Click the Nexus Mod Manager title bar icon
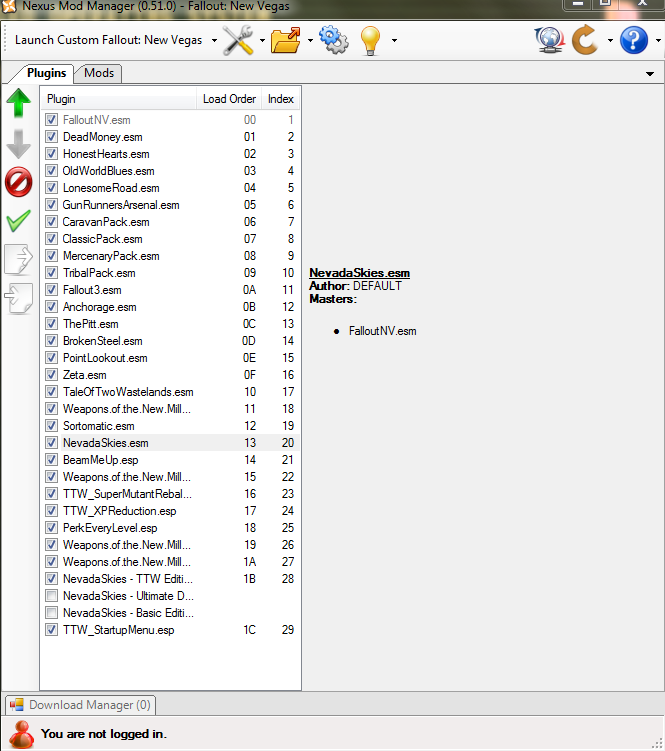The width and height of the screenshot is (665, 751). [x=9, y=6]
